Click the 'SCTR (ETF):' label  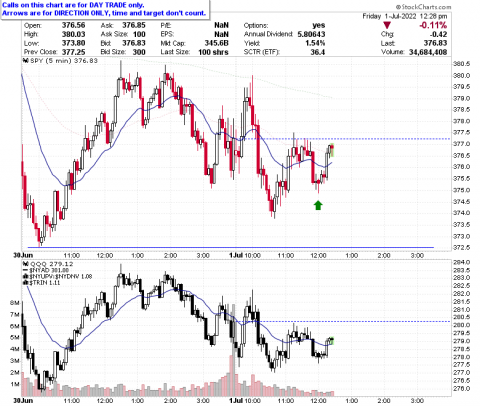(x=262, y=52)
